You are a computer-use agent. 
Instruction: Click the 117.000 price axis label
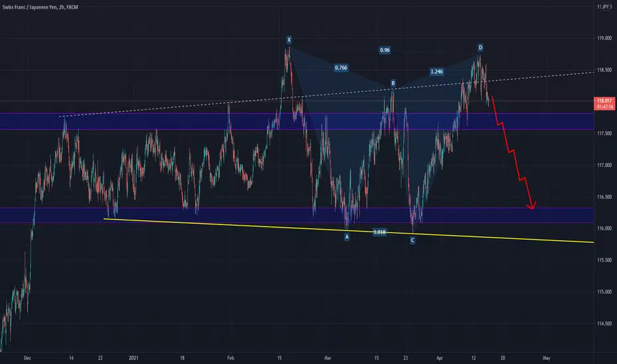[x=604, y=165]
